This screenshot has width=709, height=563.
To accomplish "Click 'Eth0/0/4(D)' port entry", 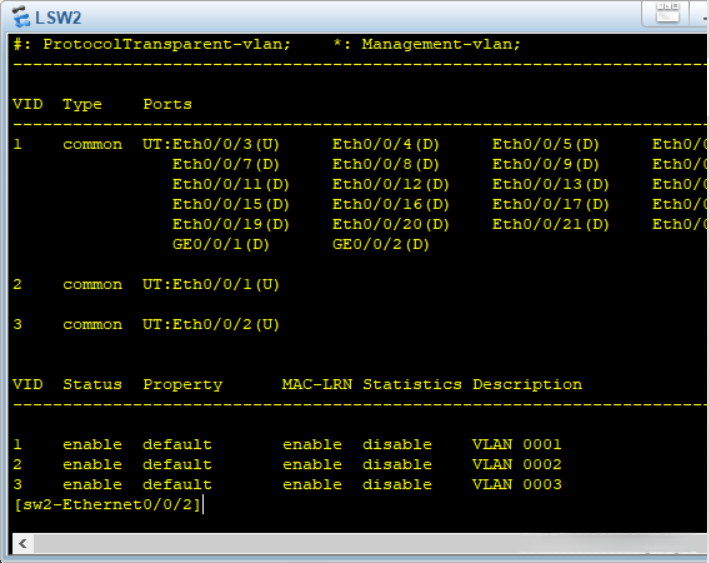I will [386, 145].
